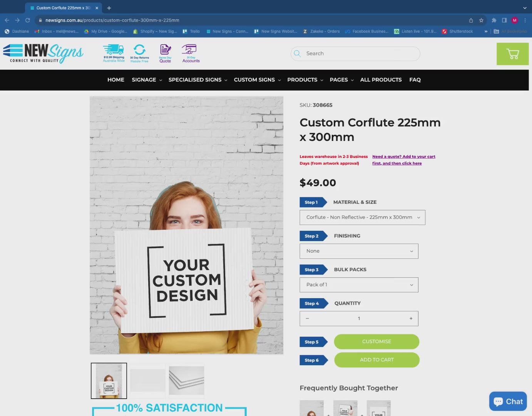Image resolution: width=532 pixels, height=416 pixels.
Task: Select the blank white sheet thumbnail
Action: click(x=148, y=381)
